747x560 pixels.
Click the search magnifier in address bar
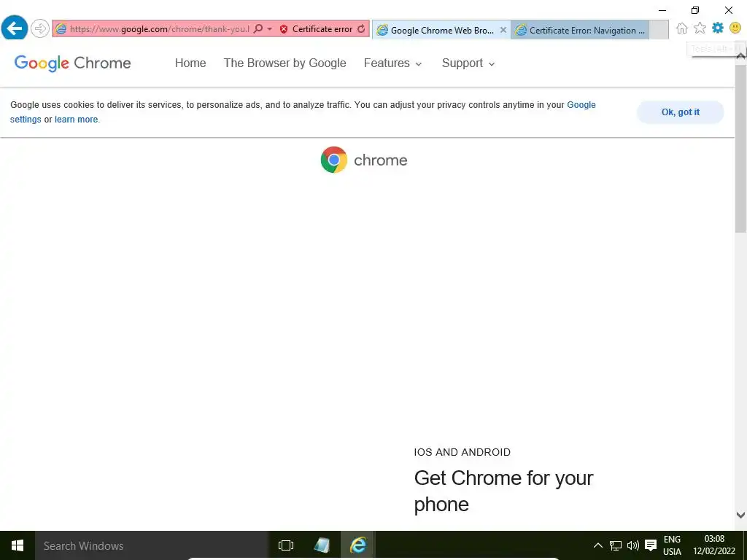click(258, 28)
